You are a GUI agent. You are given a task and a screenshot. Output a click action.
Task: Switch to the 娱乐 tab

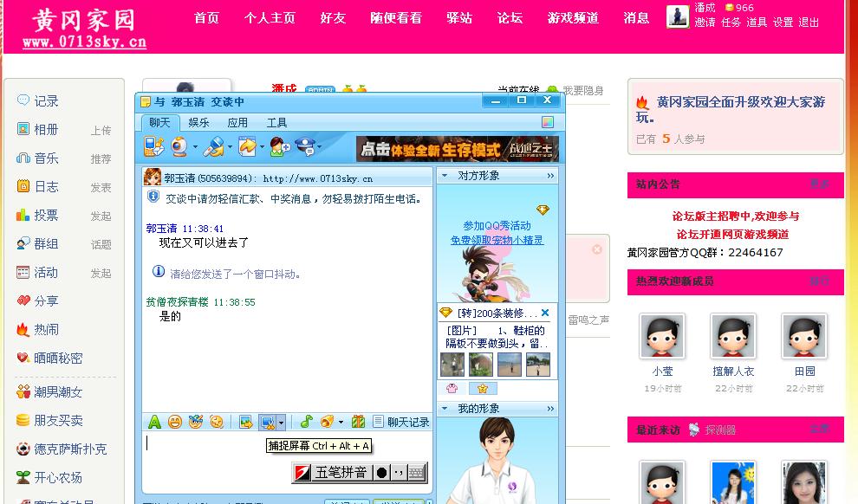[x=198, y=122]
